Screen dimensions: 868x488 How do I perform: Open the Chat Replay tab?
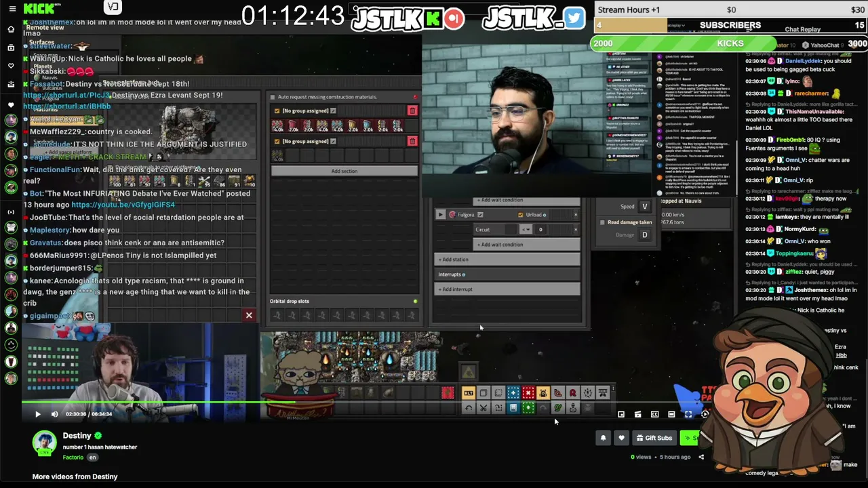(x=802, y=30)
